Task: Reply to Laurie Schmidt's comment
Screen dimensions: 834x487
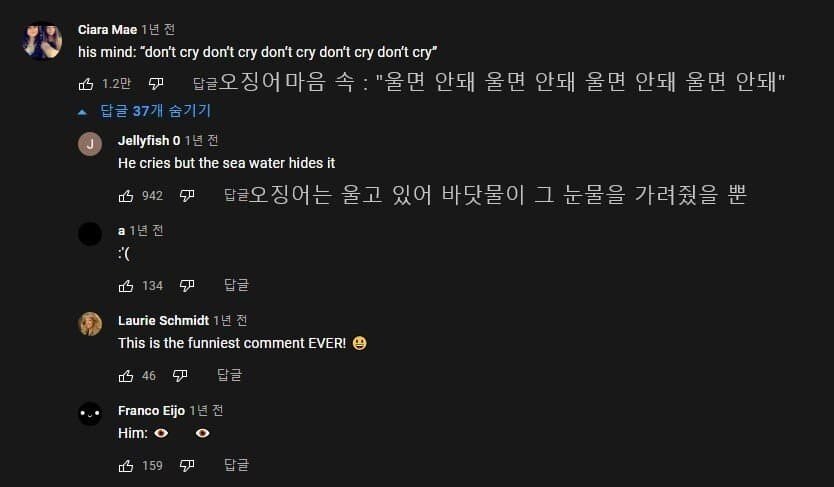Action: [x=230, y=376]
